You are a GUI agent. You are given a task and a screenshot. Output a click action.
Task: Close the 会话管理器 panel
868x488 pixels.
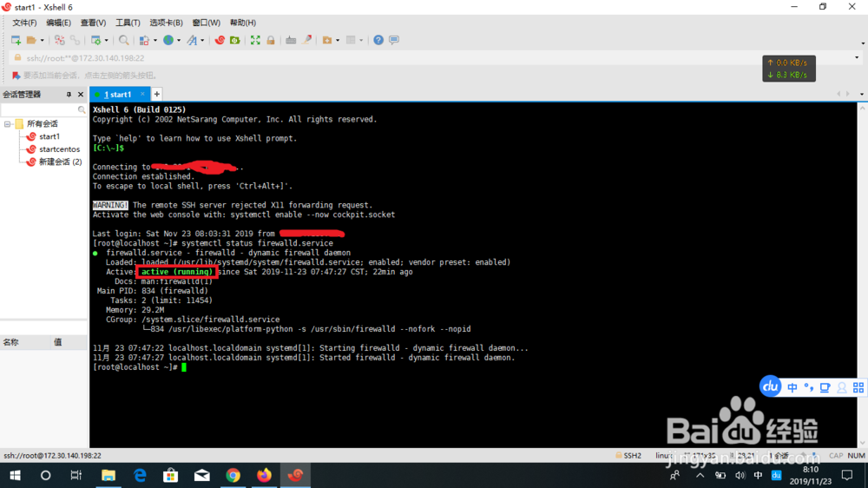[81, 95]
